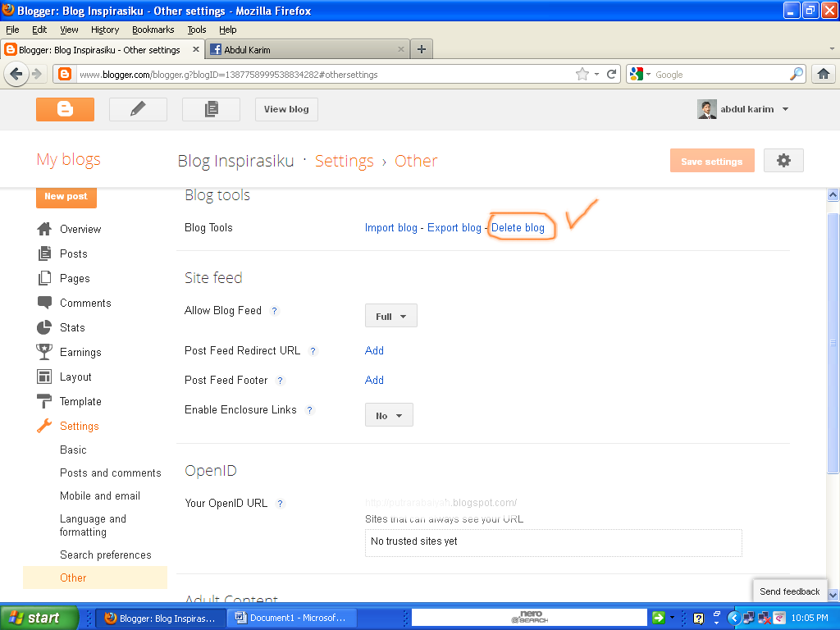Click the Windows start button
Image resolution: width=840 pixels, height=630 pixels.
pyautogui.click(x=39, y=618)
